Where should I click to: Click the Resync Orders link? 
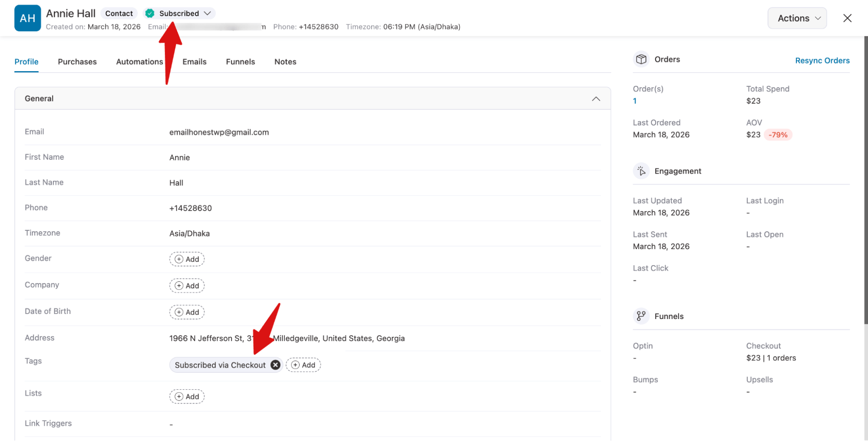(x=822, y=60)
